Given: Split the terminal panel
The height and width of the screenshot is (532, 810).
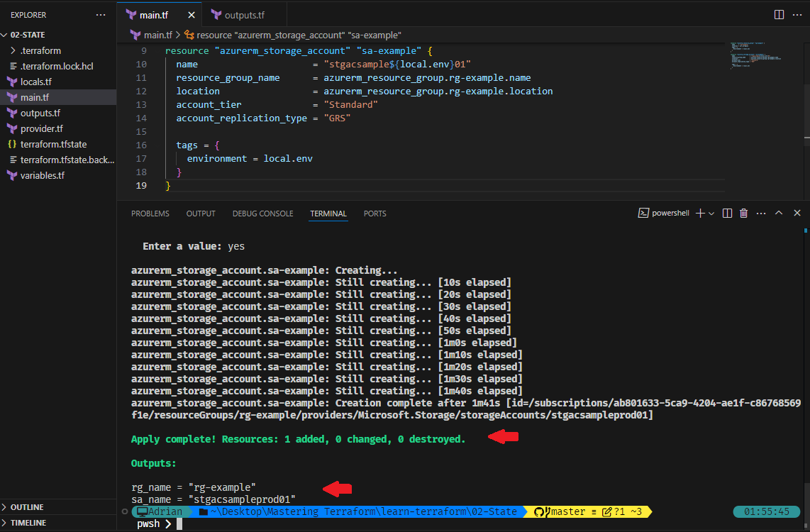Looking at the screenshot, I should coord(727,214).
